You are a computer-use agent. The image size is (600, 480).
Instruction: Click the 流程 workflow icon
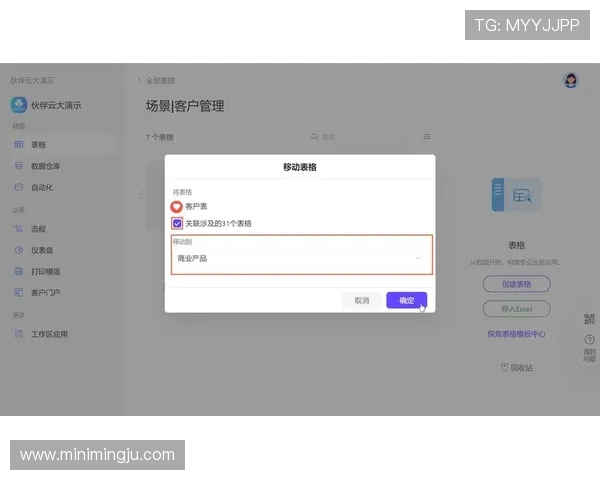tap(19, 229)
